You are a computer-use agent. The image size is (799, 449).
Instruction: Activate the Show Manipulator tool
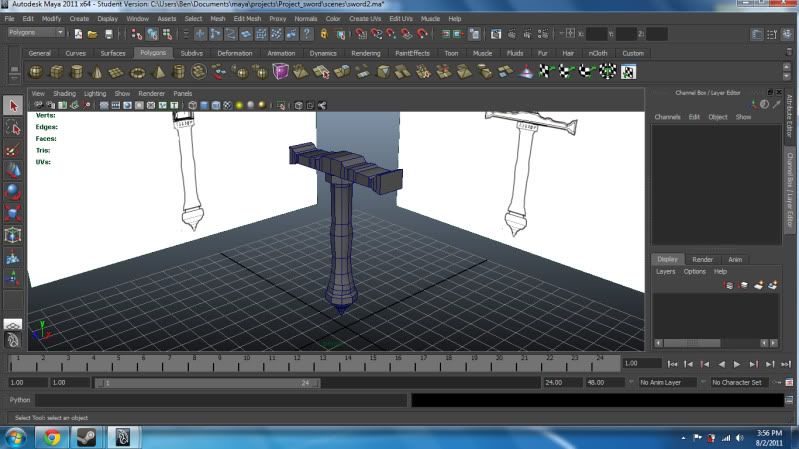click(13, 279)
